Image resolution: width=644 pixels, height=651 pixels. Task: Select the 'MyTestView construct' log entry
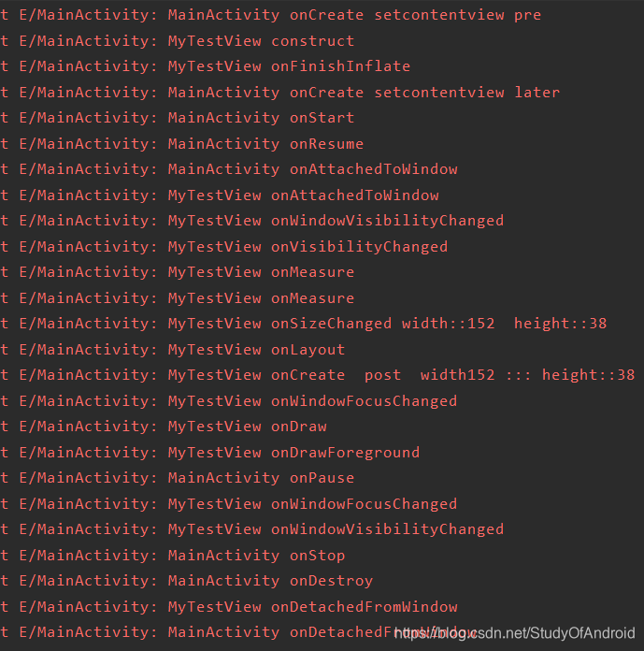[x=178, y=41]
